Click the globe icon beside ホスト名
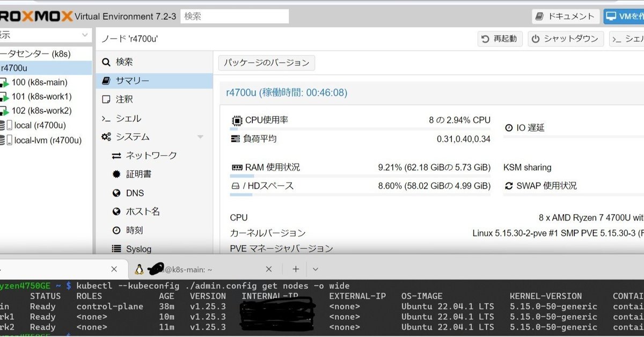 click(116, 211)
